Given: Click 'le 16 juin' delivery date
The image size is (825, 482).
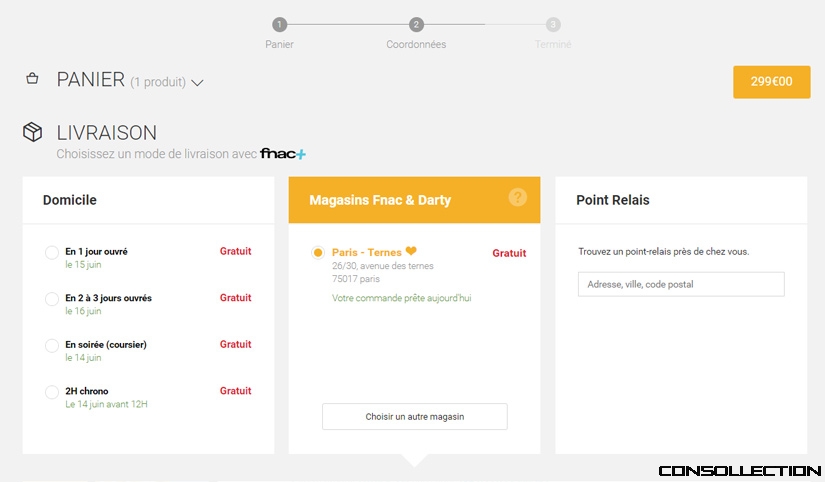Looking at the screenshot, I should (x=83, y=311).
